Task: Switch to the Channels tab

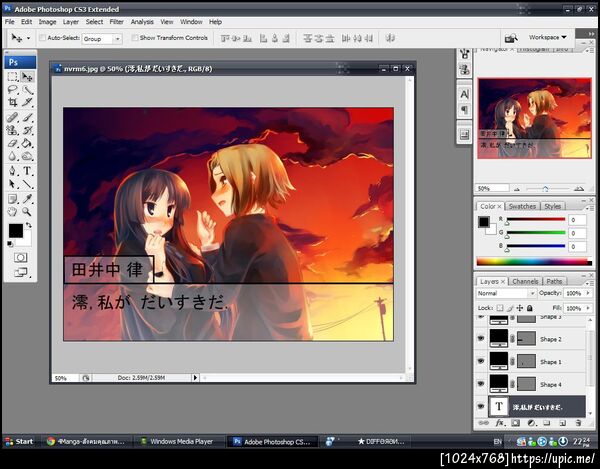Action: (525, 281)
